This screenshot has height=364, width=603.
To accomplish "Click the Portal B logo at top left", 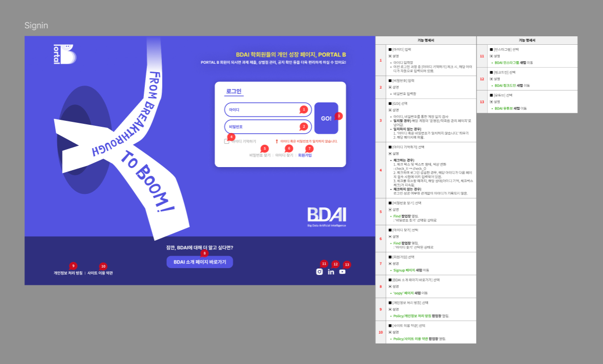I will [x=65, y=54].
